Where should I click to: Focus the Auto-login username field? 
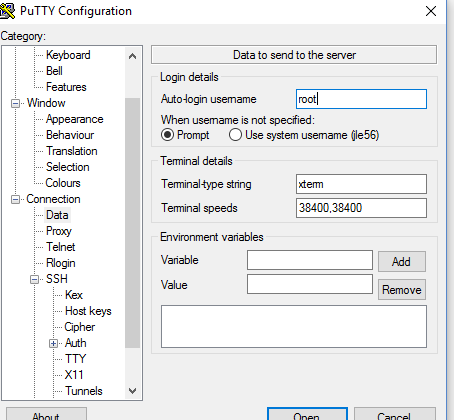click(x=361, y=99)
